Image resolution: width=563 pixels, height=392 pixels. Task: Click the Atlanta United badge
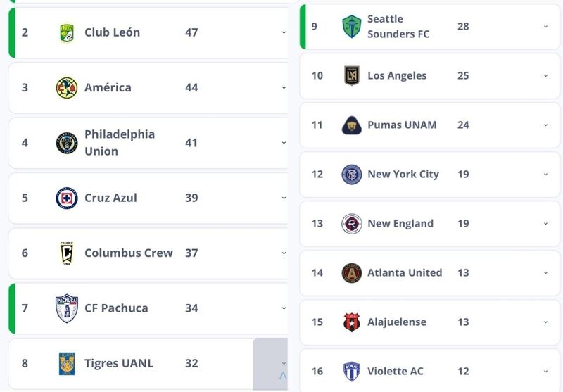click(x=351, y=273)
